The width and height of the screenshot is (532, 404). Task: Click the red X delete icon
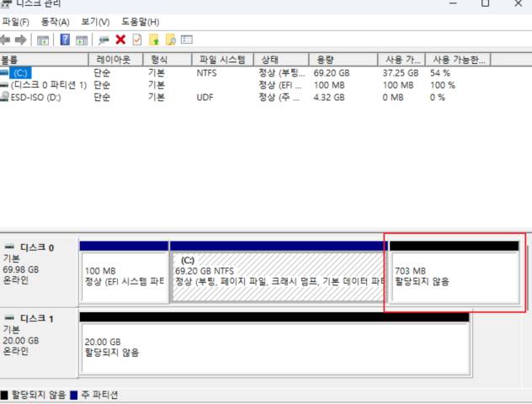120,40
